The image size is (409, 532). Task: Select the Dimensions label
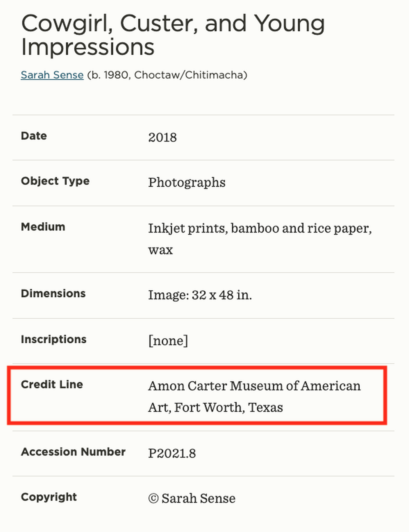coord(53,293)
